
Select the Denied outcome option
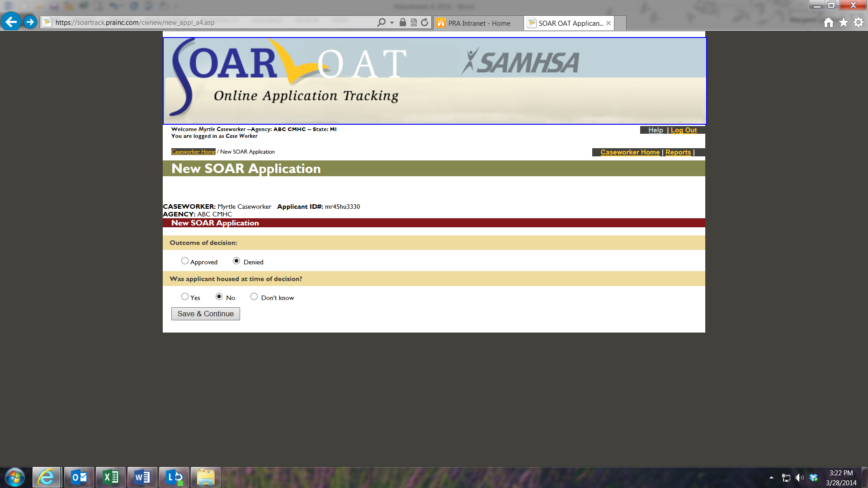[x=236, y=261]
